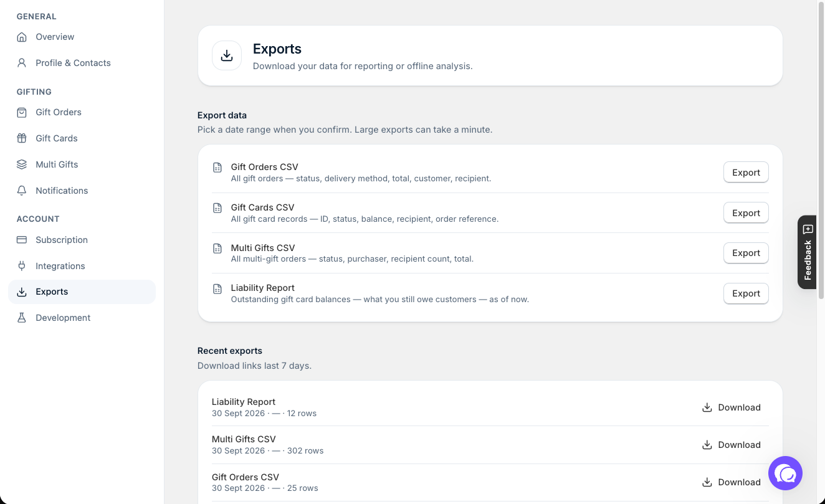This screenshot has width=825, height=504.
Task: Click the Feedback tab message icon
Action: pos(808,229)
